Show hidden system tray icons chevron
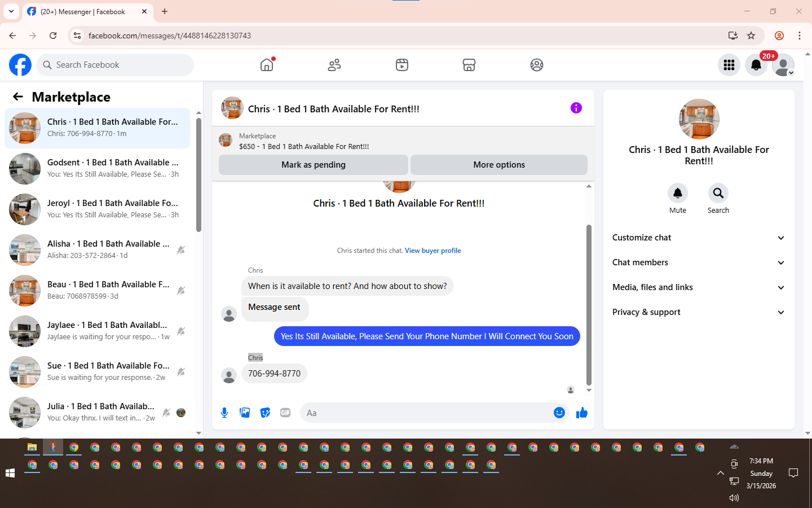Viewport: 812px width, 508px height. point(721,473)
